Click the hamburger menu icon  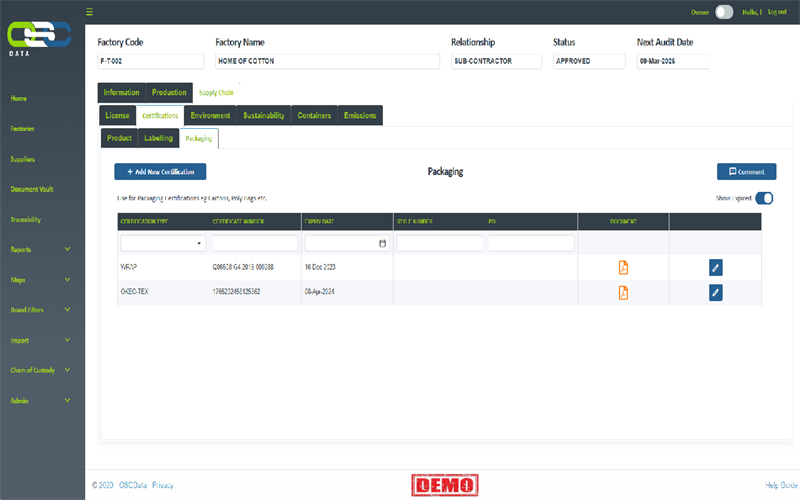(89, 12)
